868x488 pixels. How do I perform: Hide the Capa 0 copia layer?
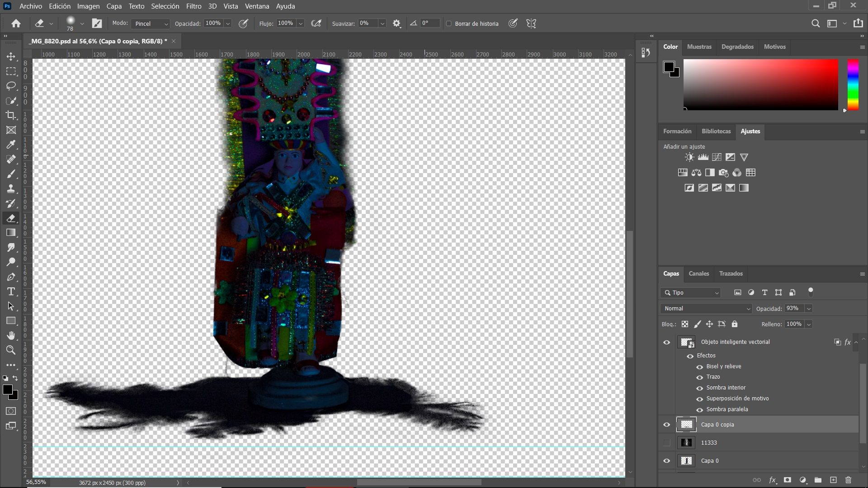pyautogui.click(x=667, y=425)
